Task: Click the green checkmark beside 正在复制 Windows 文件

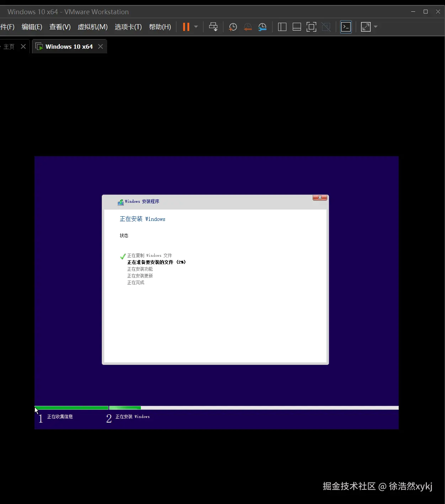Action: coord(123,256)
